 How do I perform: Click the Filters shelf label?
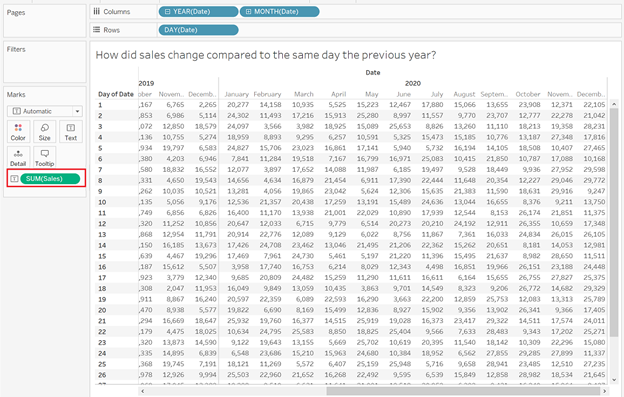click(16, 49)
